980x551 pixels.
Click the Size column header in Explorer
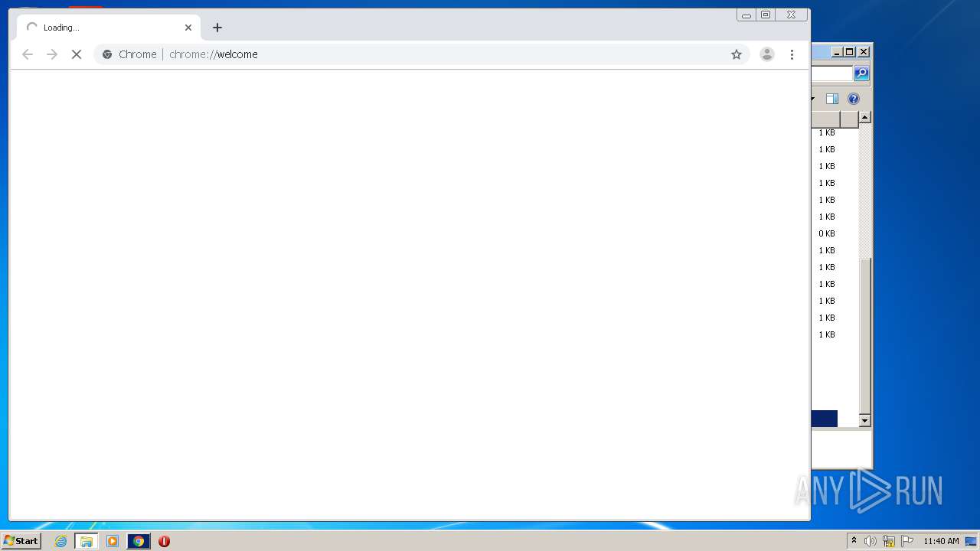pos(825,119)
